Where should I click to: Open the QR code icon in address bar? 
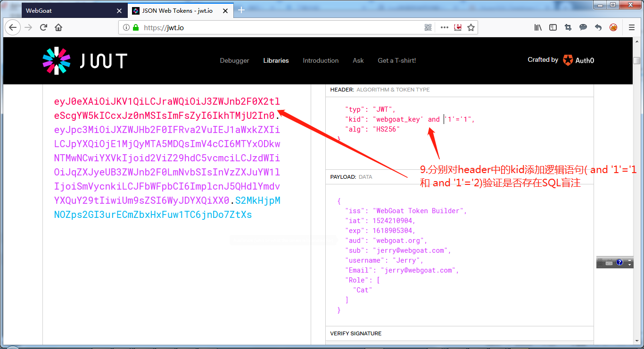pos(428,27)
